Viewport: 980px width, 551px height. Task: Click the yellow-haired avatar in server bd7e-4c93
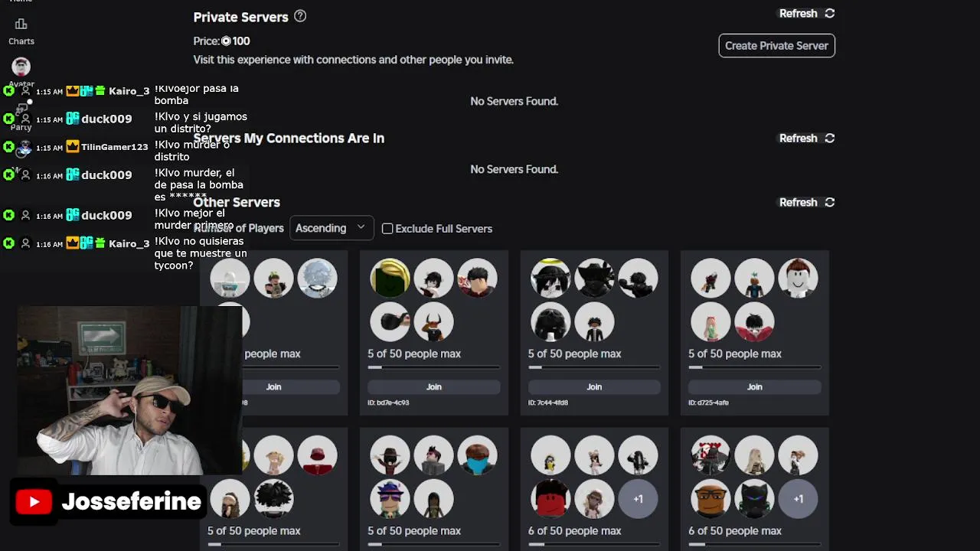[390, 278]
